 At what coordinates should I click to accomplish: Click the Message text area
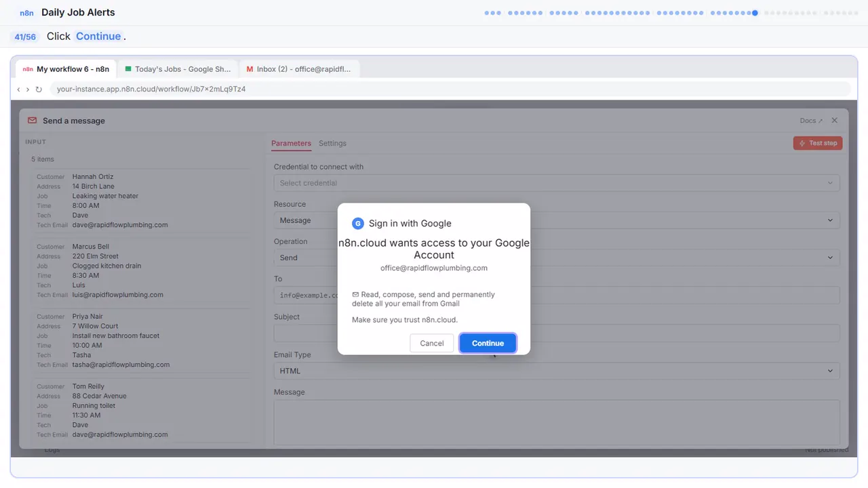557,422
